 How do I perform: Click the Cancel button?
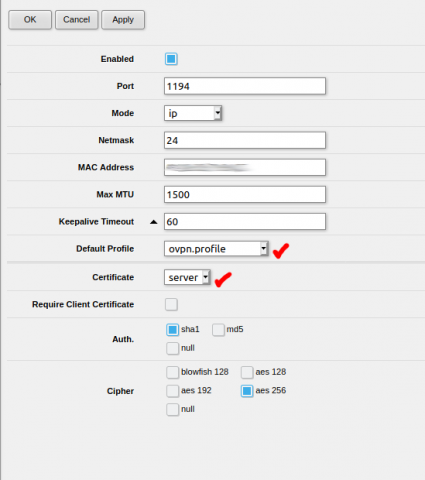click(x=77, y=20)
